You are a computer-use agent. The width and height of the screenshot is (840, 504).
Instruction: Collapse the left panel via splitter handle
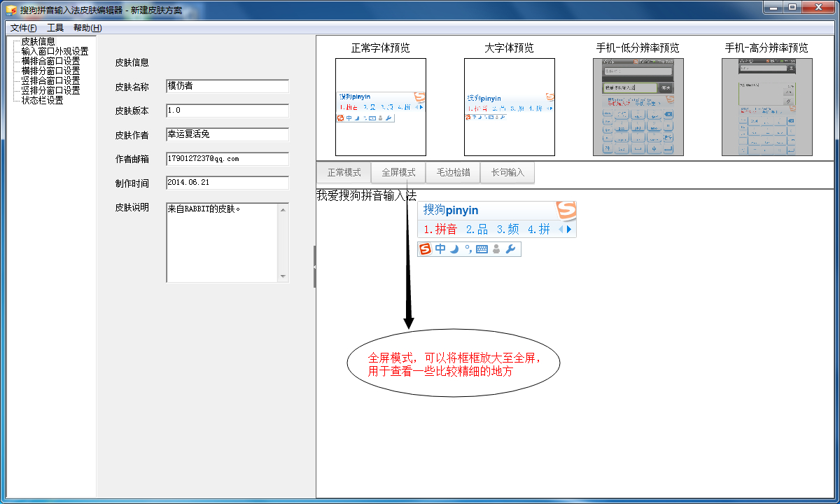click(314, 267)
